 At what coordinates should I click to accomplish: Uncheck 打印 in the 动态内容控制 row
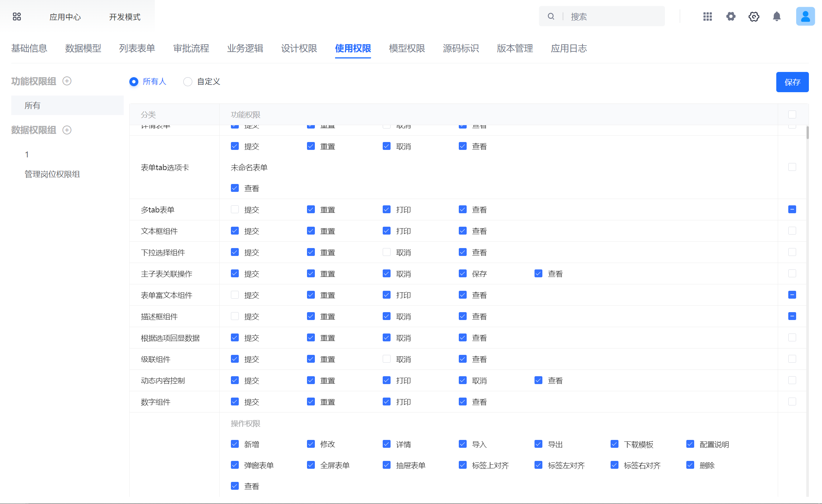click(x=387, y=380)
